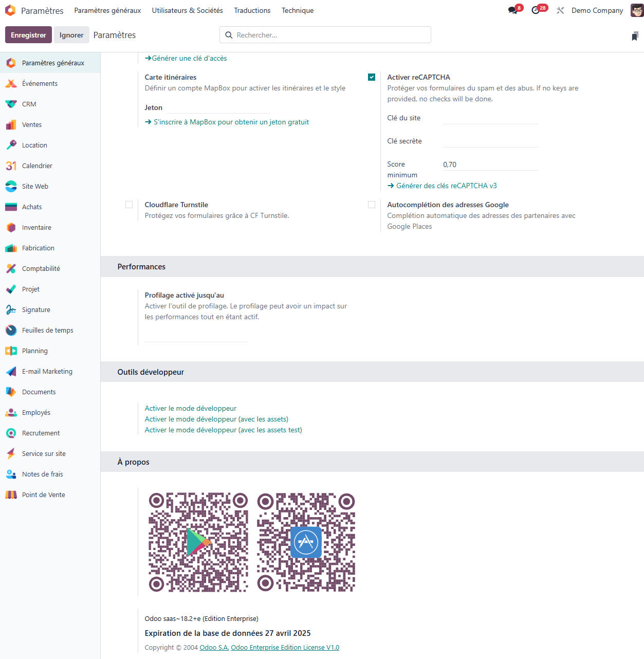The height and width of the screenshot is (659, 644).
Task: Open activities clock icon with 28 badge
Action: pyautogui.click(x=536, y=10)
